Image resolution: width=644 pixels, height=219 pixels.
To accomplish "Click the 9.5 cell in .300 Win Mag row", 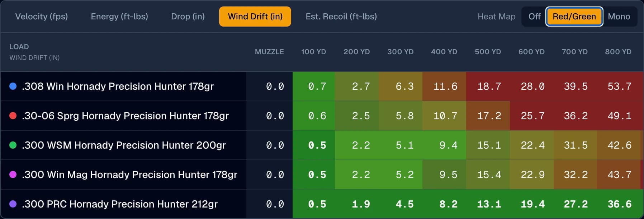I will pos(444,174).
